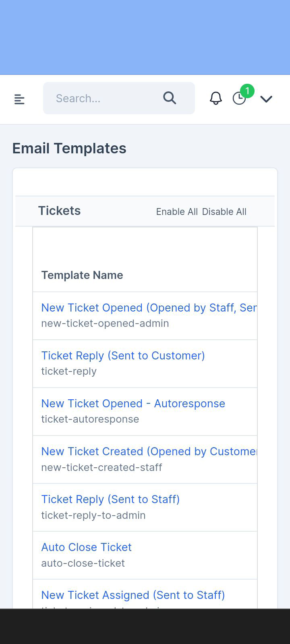Click into the Search field
290x644 pixels.
coord(105,98)
